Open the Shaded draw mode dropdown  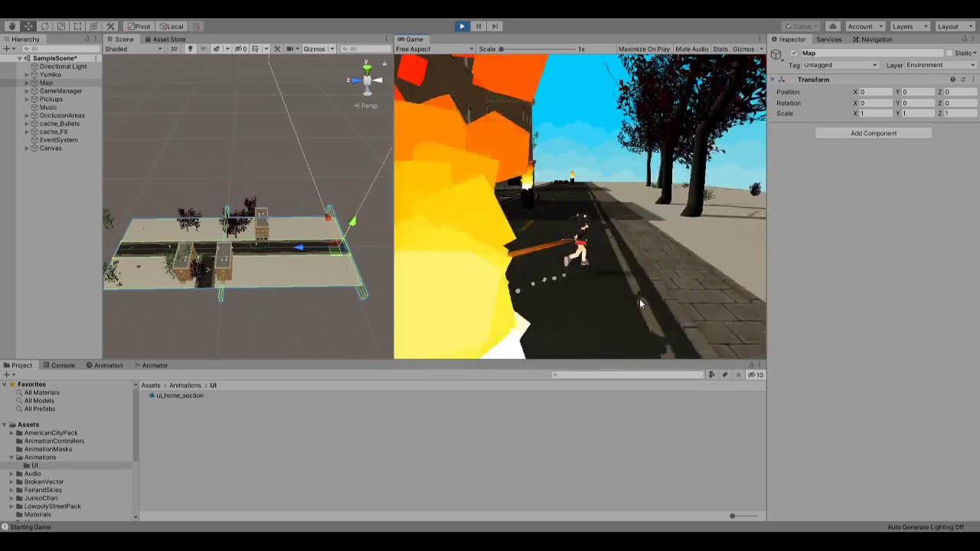coord(134,49)
